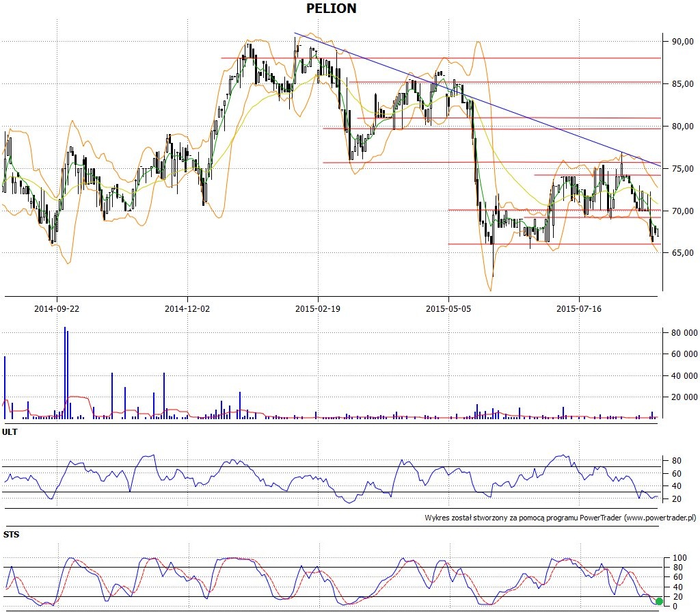Screen dimensions: 700x612
Task: Click the 40 000 volume axis label
Action: pos(684,376)
